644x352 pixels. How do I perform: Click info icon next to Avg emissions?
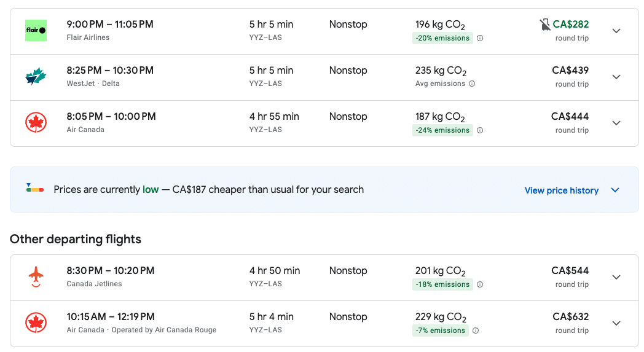coord(472,84)
